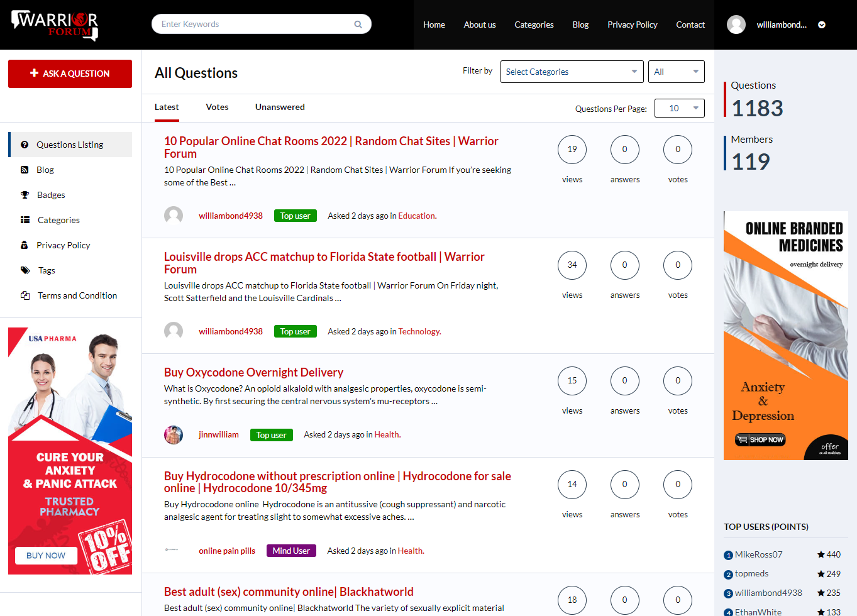Switch to the Latest tab

167,107
